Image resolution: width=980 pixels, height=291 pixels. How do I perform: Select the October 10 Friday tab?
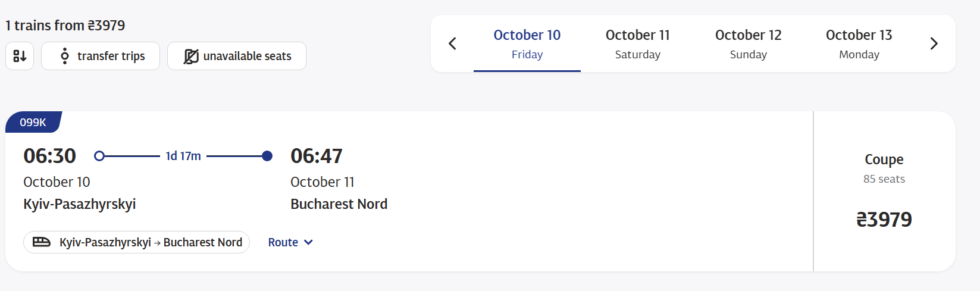tap(527, 44)
